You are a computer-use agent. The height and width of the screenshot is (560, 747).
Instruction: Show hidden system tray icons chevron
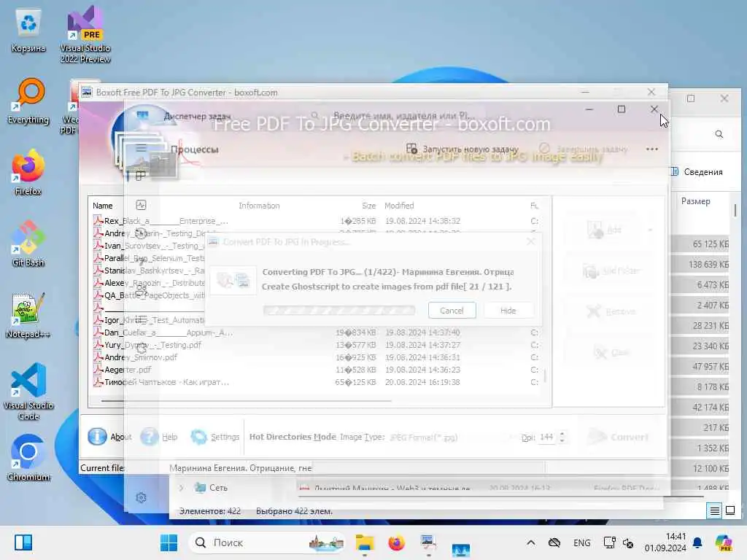click(x=531, y=542)
